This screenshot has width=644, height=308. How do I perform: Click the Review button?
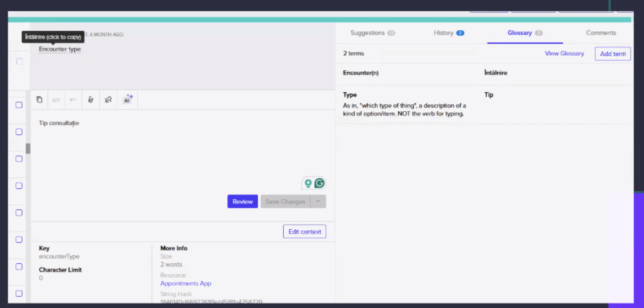coord(243,202)
